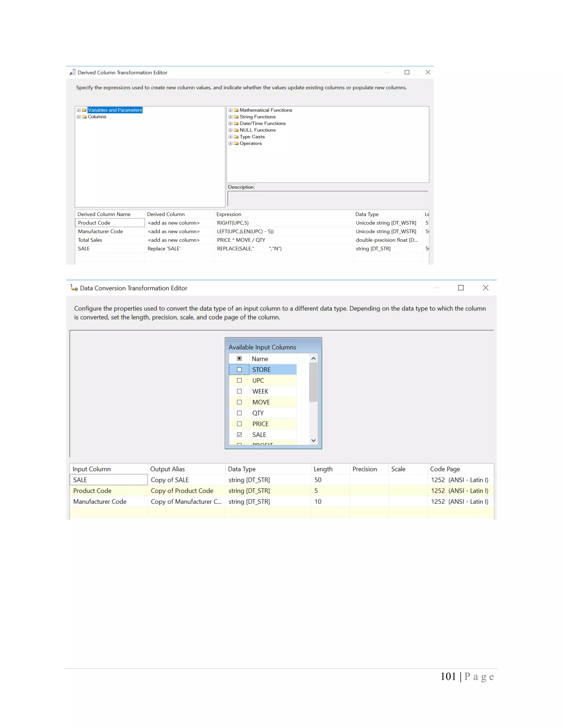This screenshot has width=563, height=728.
Task: Maximize the Data Conversion Transformation Editor window
Action: point(461,288)
